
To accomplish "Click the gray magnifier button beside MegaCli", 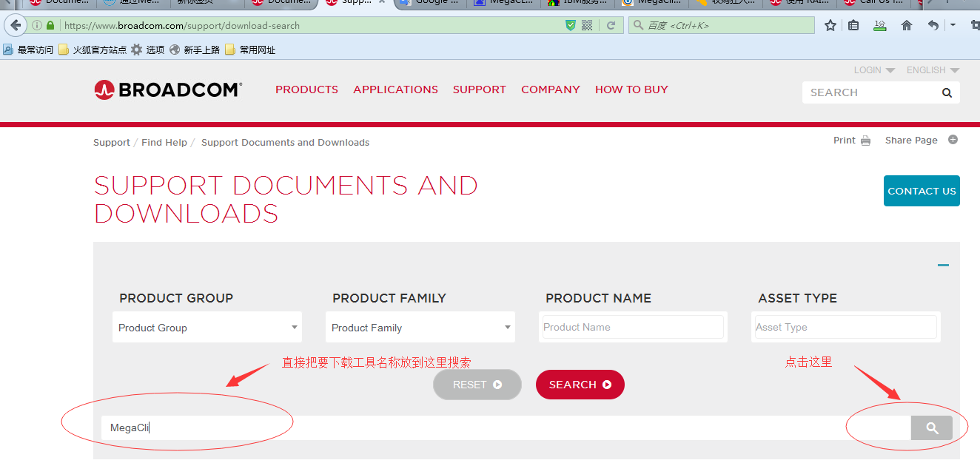I will (931, 428).
